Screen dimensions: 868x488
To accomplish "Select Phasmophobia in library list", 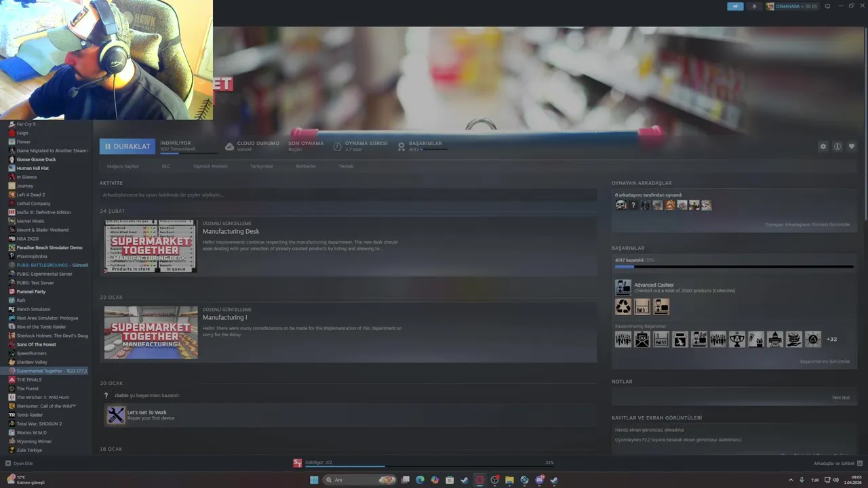I will (32, 256).
